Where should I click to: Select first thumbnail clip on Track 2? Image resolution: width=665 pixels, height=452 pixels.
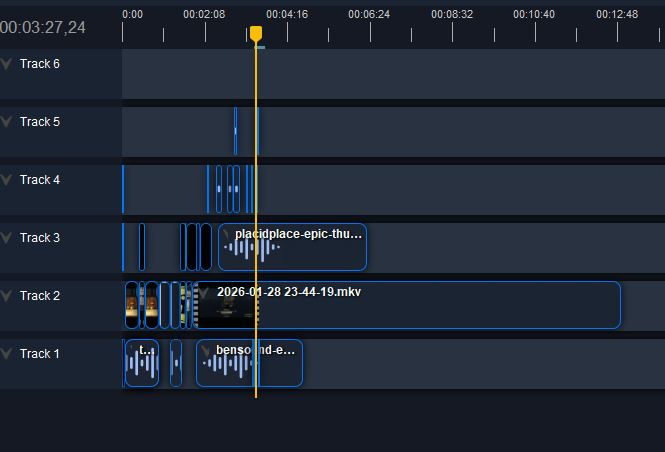tap(131, 305)
